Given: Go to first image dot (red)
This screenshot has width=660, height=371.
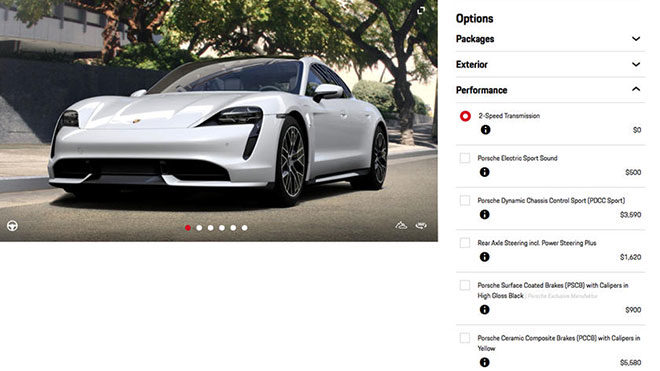Looking at the screenshot, I should click(188, 228).
